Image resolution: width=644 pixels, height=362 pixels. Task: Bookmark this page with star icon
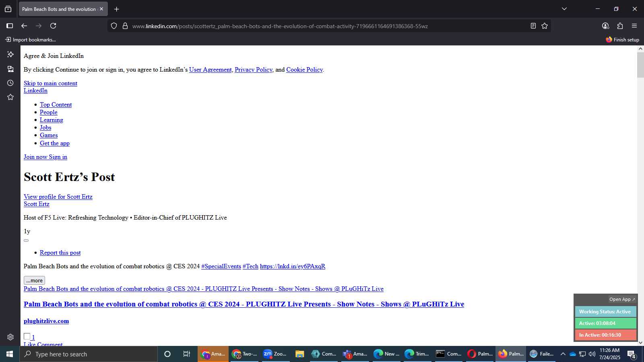coord(545,26)
